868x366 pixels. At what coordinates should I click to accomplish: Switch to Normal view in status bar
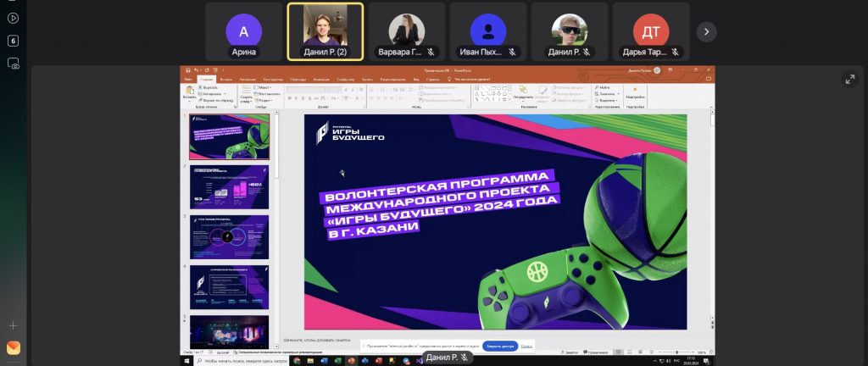[x=618, y=352]
